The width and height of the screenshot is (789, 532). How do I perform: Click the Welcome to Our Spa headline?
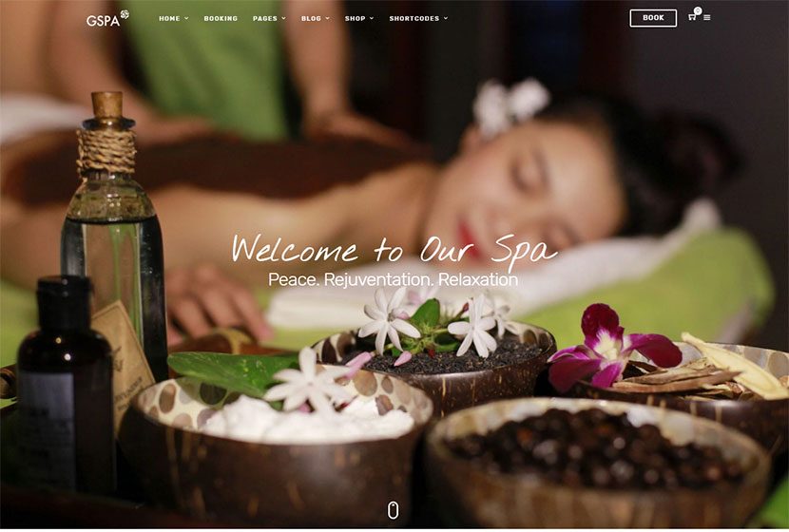pos(394,251)
